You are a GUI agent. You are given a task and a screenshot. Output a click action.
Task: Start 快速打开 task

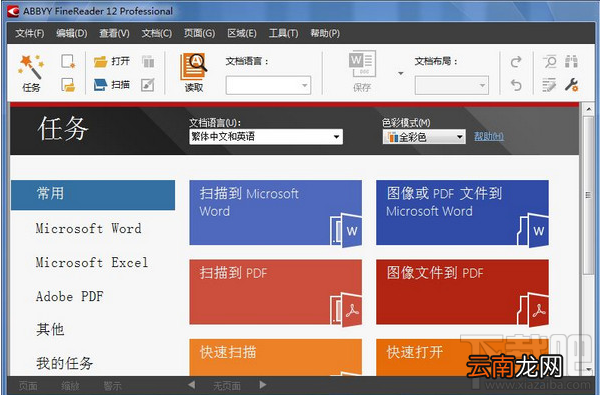point(462,357)
